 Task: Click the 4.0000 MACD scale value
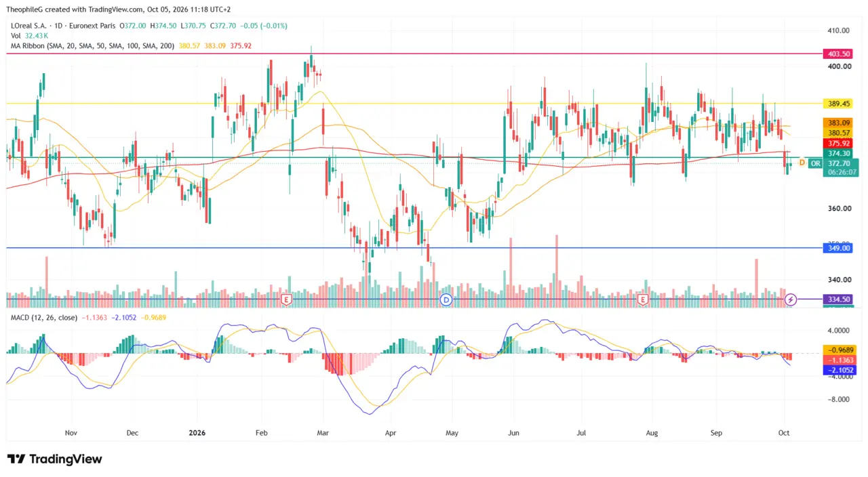point(839,330)
